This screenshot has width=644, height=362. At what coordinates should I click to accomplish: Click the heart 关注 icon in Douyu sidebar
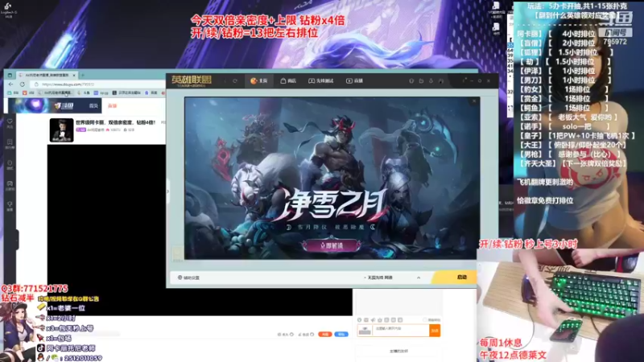(10, 123)
